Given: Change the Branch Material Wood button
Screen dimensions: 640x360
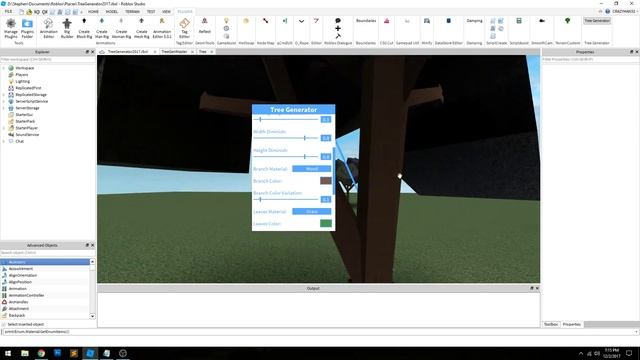Looking at the screenshot, I should tap(312, 169).
